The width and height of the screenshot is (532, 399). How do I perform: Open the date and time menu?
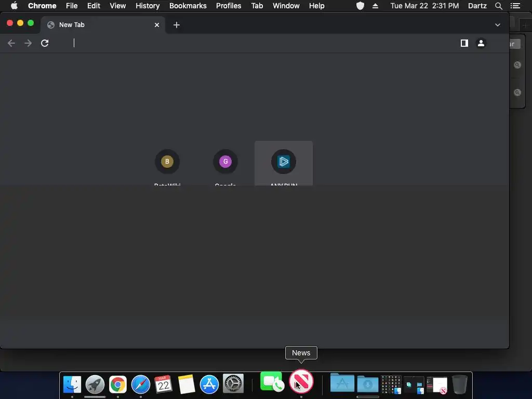tap(424, 6)
